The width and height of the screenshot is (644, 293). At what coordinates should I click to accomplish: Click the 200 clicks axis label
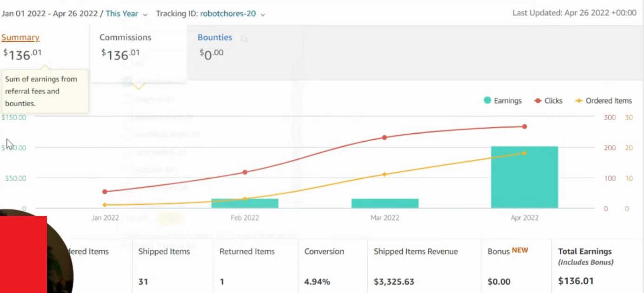coord(610,148)
